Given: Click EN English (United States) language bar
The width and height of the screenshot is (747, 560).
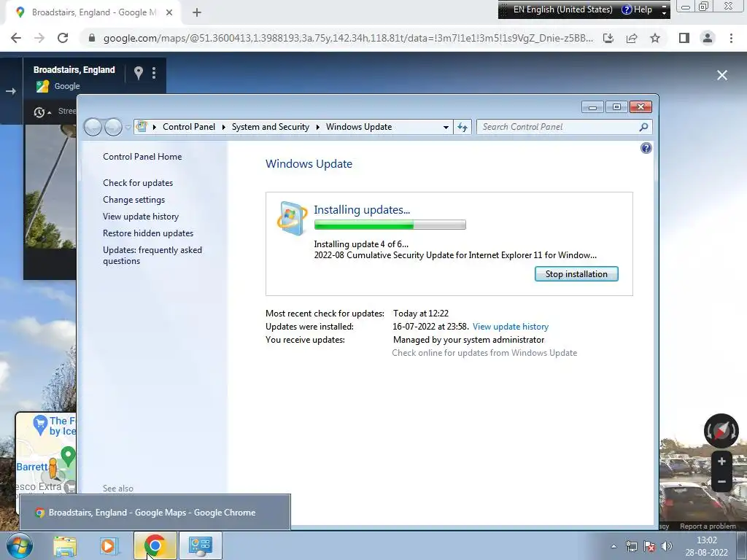Looking at the screenshot, I should point(562,9).
